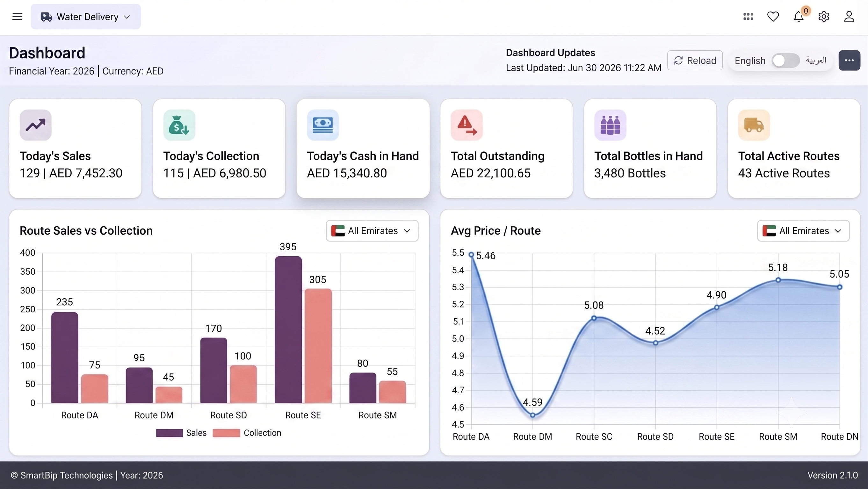Click 43 Active Routes value

784,173
